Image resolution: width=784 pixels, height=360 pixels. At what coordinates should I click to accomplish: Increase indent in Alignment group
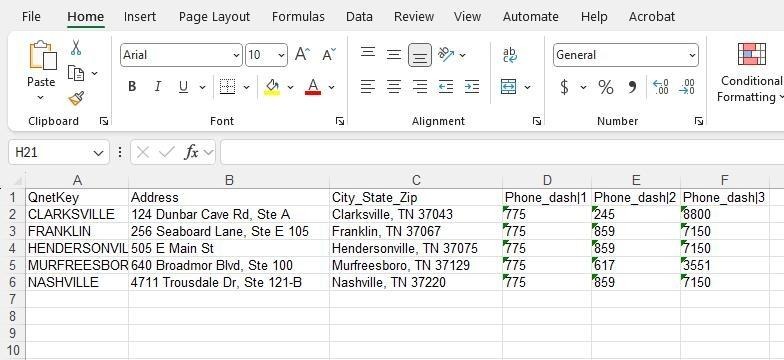[472, 86]
